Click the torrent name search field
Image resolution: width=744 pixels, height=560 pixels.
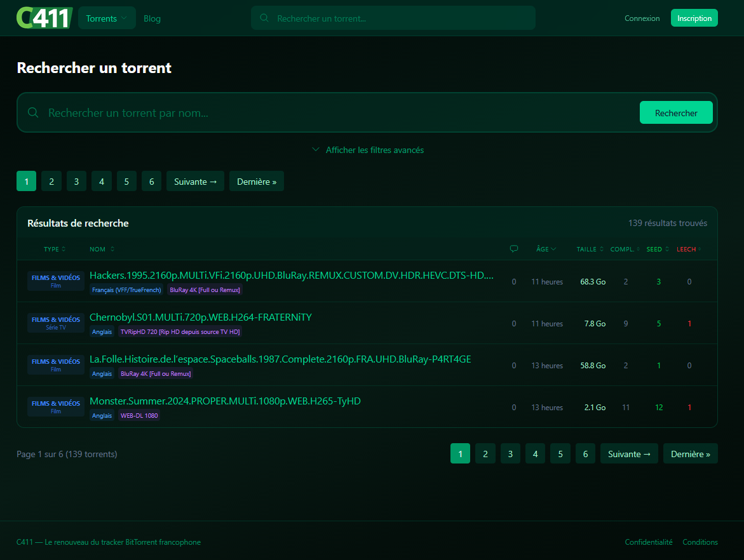click(337, 113)
